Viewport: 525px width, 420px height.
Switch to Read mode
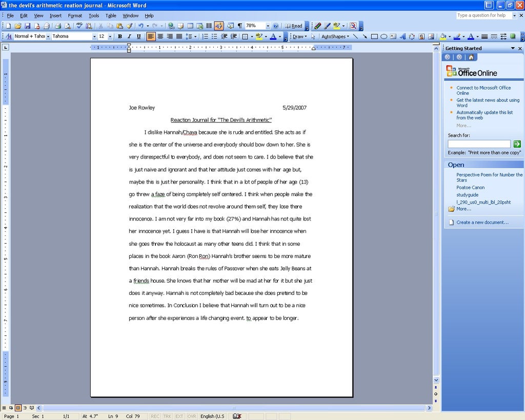293,26
